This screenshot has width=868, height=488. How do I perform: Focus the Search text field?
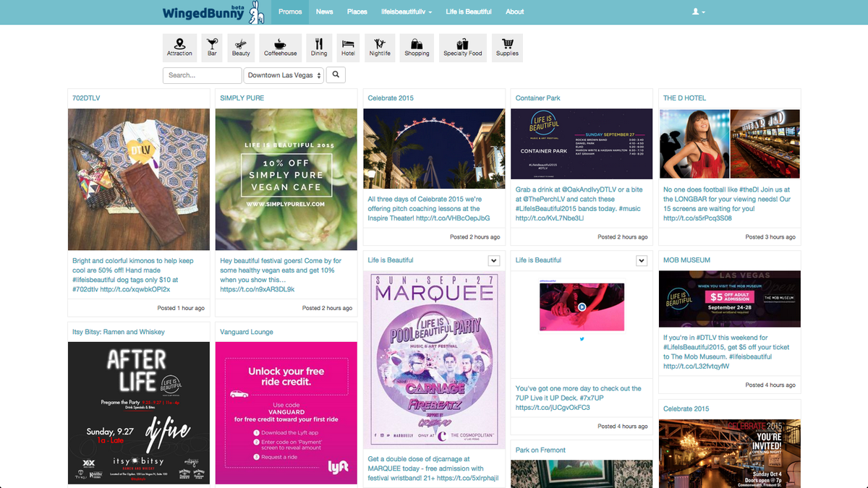coord(202,75)
